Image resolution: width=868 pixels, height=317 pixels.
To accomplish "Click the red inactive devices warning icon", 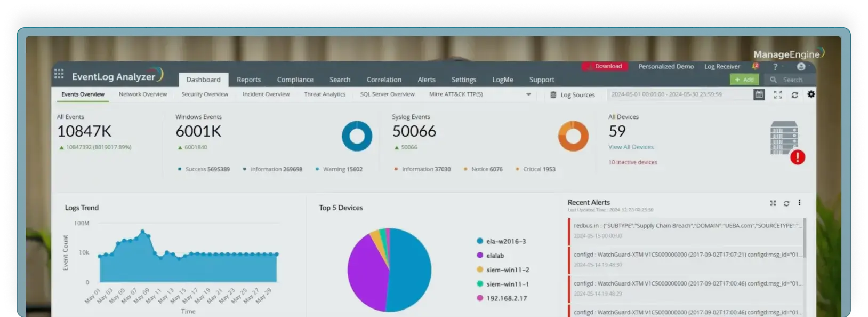I will [x=798, y=157].
